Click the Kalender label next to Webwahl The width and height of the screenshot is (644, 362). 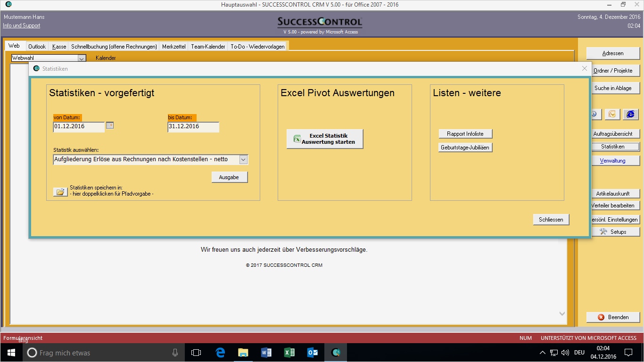click(106, 58)
